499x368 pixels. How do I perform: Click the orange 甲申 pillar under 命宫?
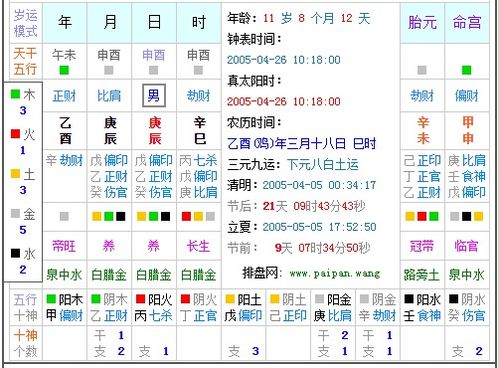coord(468,130)
